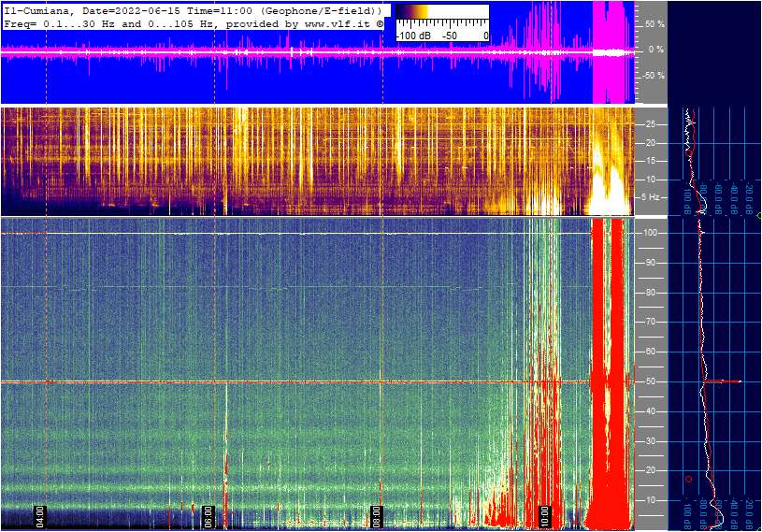
Task: Click the small green circle at right edge
Action: pyautogui.click(x=758, y=216)
